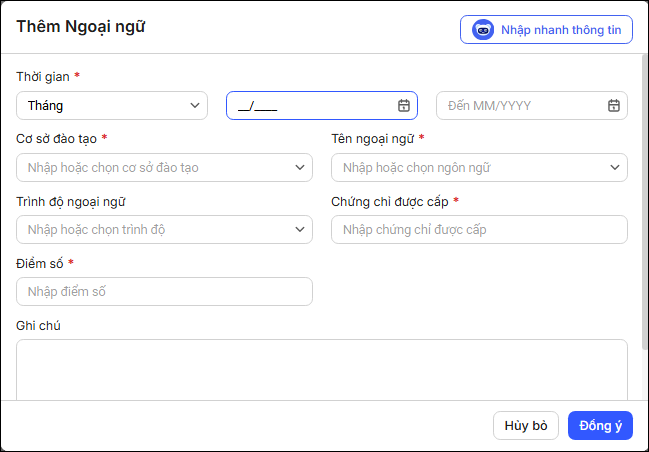Screen dimensions: 649x452
Task: Click the Ghi chú notes textarea
Action: click(322, 370)
